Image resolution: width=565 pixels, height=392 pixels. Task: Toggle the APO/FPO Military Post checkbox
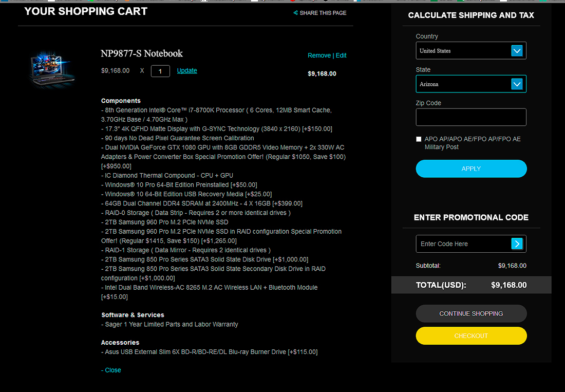pos(418,139)
